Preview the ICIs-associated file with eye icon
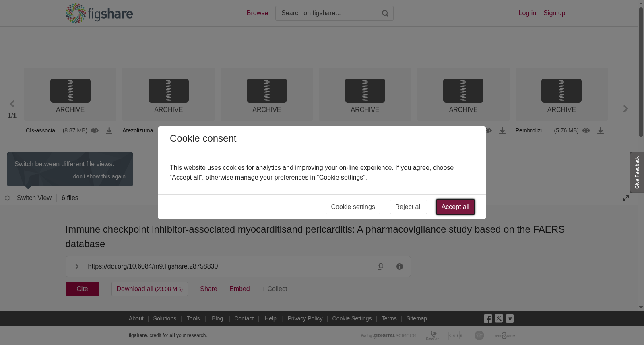The height and width of the screenshot is (345, 644). pyautogui.click(x=95, y=130)
